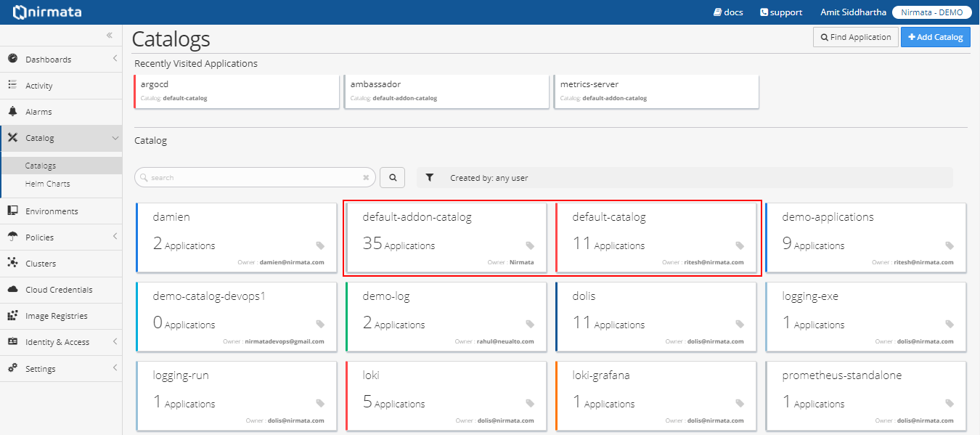Viewport: 980px width, 435px height.
Task: Click tag icon on default-catalog card
Action: (x=740, y=245)
